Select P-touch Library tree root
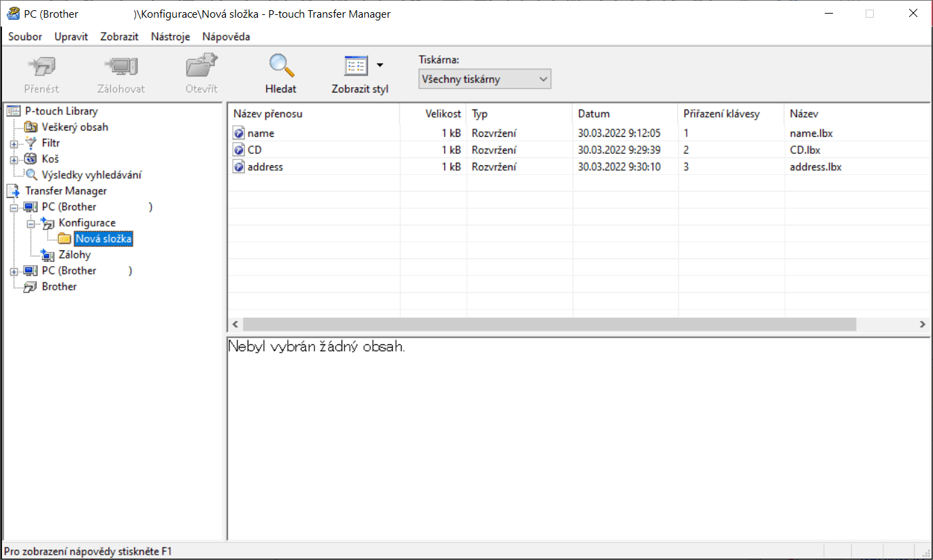 pyautogui.click(x=61, y=111)
